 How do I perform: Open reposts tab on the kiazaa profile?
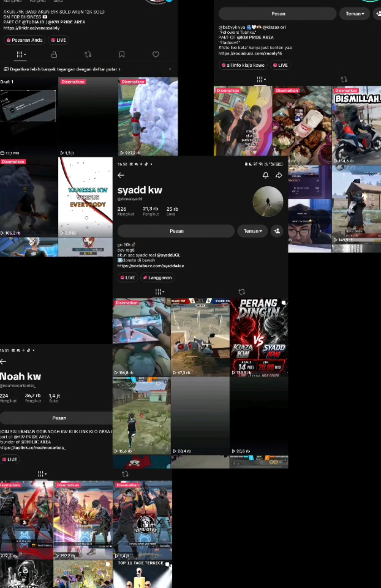click(x=344, y=79)
